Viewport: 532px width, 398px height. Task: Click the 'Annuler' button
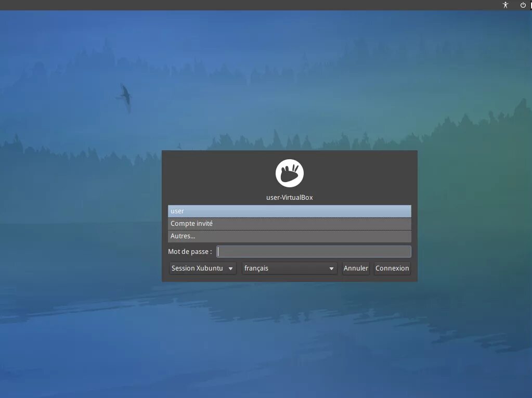coord(355,268)
